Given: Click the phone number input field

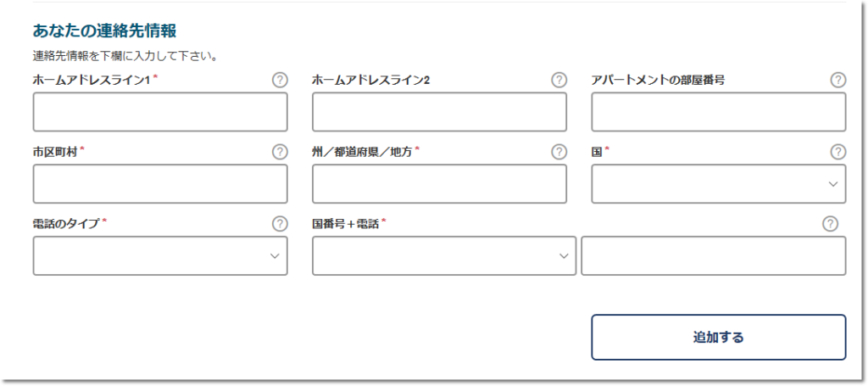Looking at the screenshot, I should pyautogui.click(x=714, y=256).
